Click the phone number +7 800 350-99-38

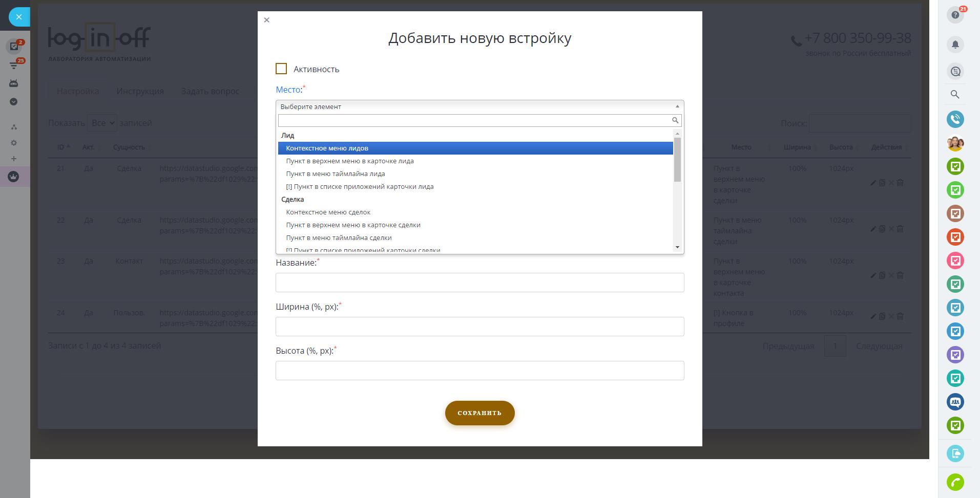(858, 38)
